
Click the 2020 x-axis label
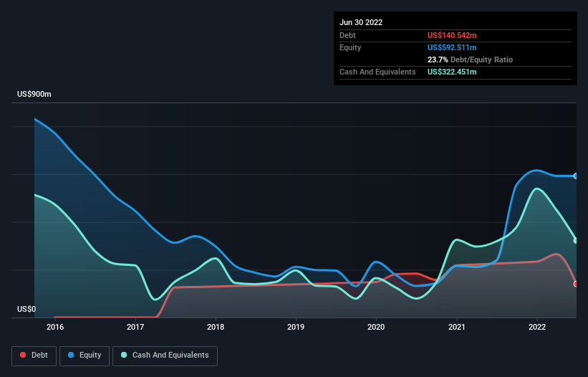376,327
